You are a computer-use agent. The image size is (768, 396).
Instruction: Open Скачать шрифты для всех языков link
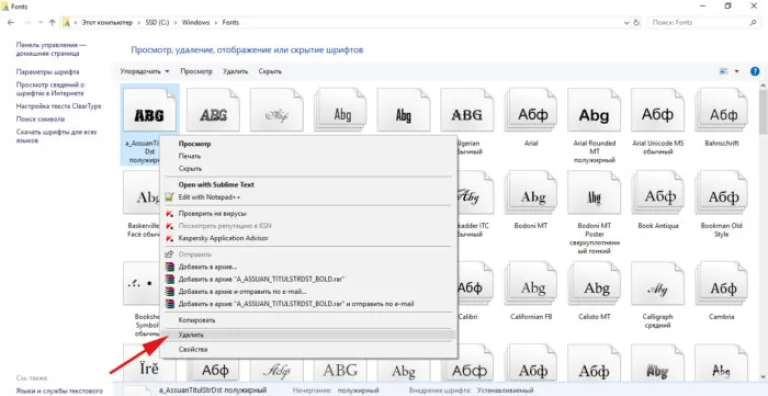pyautogui.click(x=56, y=136)
